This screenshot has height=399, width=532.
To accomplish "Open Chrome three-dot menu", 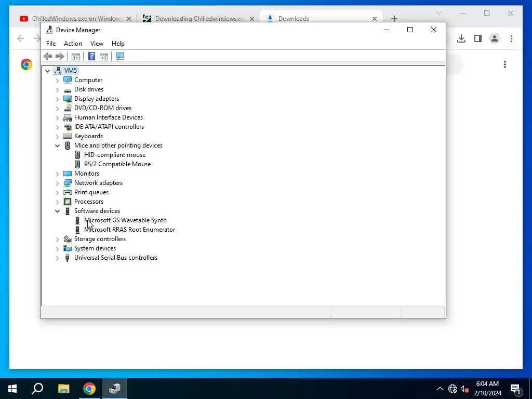I will click(x=511, y=38).
